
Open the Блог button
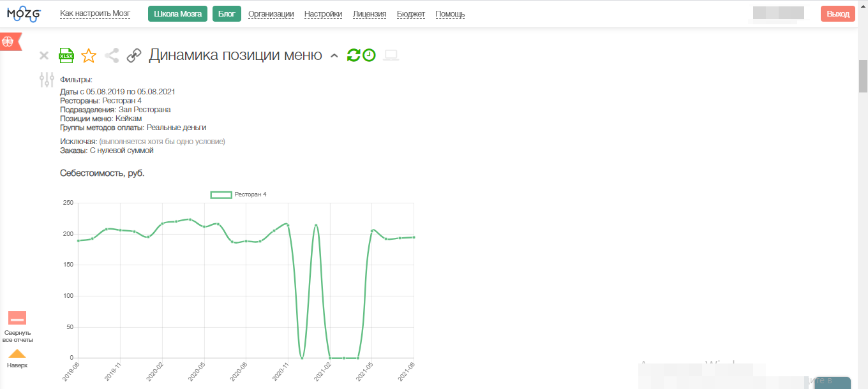pyautogui.click(x=227, y=13)
